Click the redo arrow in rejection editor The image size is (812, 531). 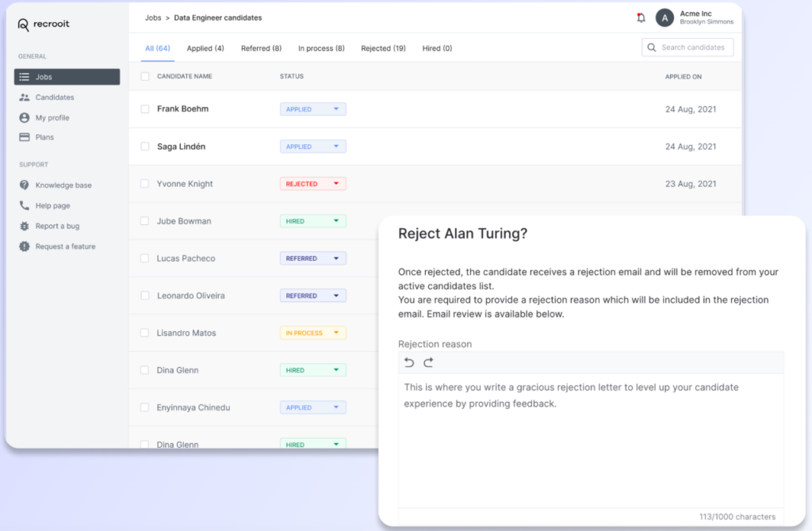pos(428,363)
